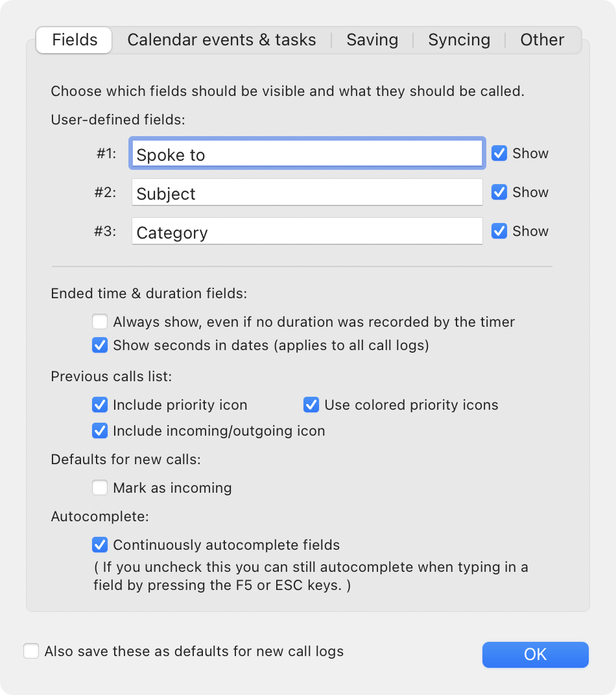
Task: Toggle Include priority icon checkbox
Action: (100, 406)
